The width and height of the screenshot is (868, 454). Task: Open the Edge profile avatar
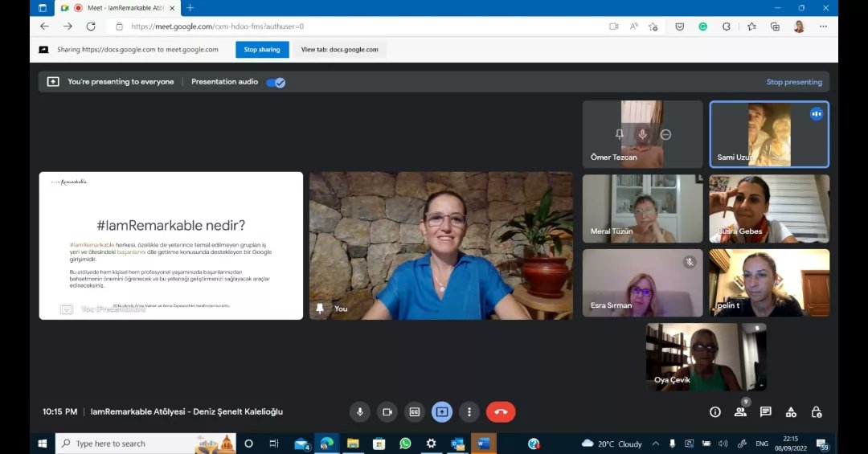(799, 26)
